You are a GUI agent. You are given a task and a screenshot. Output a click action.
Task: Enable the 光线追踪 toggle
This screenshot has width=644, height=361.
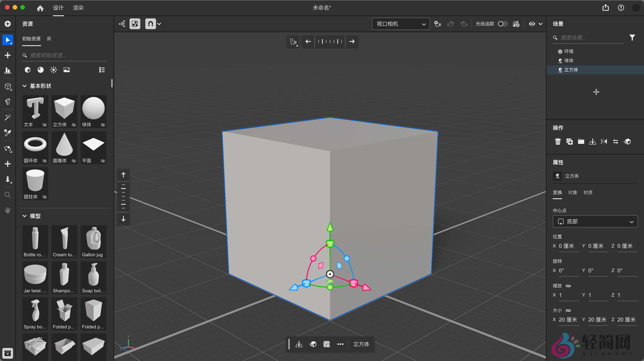[503, 24]
